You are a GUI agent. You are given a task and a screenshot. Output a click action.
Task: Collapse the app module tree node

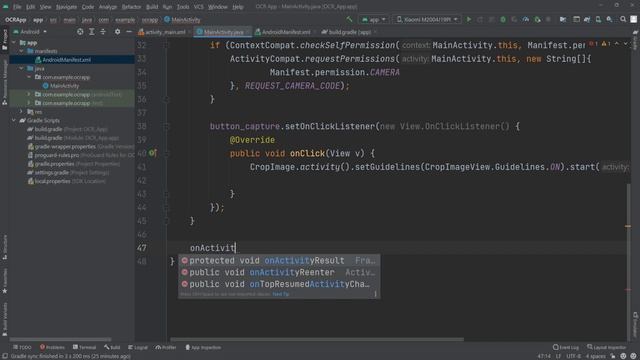[14, 42]
